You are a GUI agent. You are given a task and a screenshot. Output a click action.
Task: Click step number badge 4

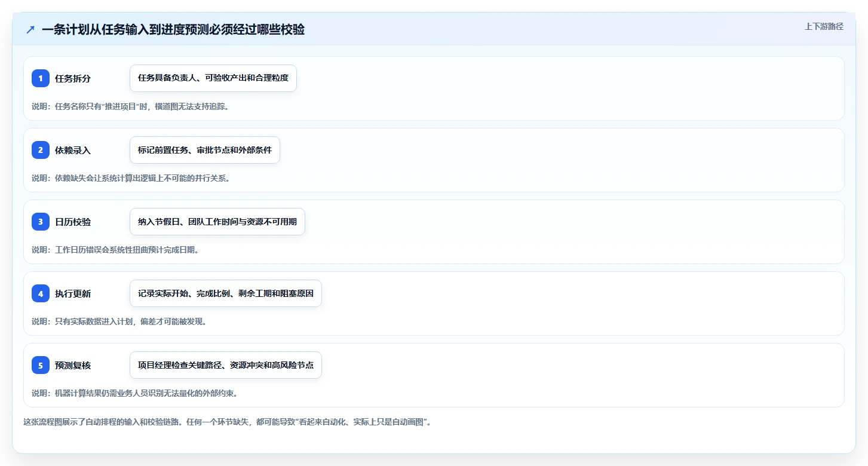pyautogui.click(x=41, y=293)
